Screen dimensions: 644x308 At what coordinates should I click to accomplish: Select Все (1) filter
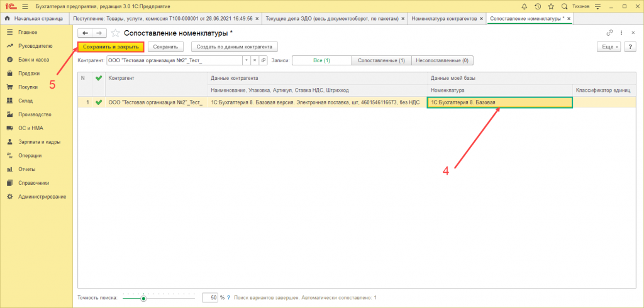tap(321, 60)
